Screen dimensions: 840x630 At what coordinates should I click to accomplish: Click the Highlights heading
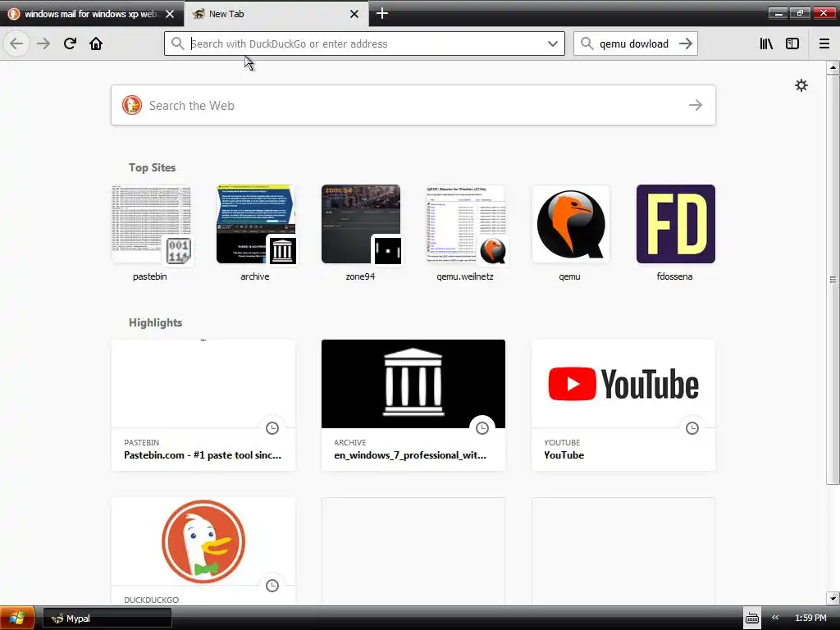[155, 322]
